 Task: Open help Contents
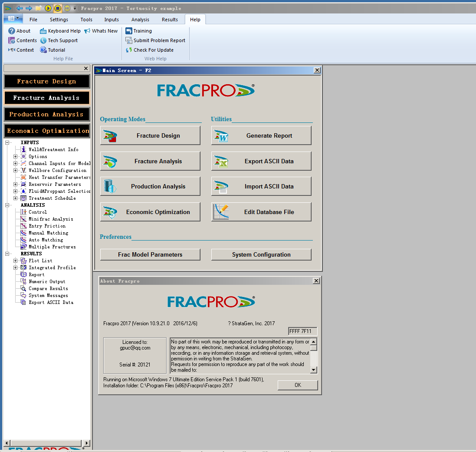click(x=23, y=40)
